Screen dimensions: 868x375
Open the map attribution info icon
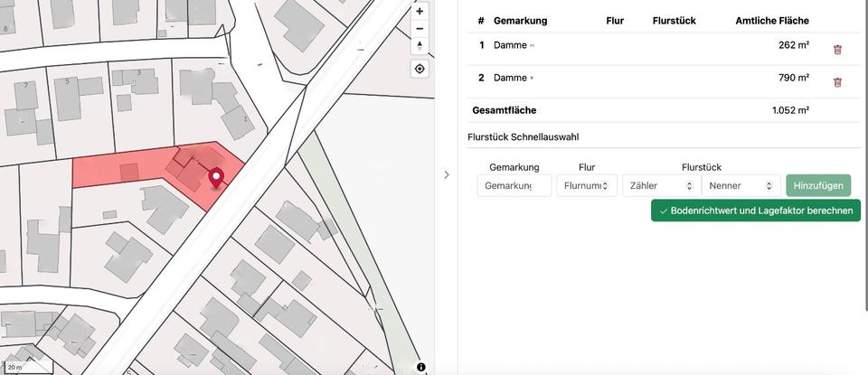(421, 366)
